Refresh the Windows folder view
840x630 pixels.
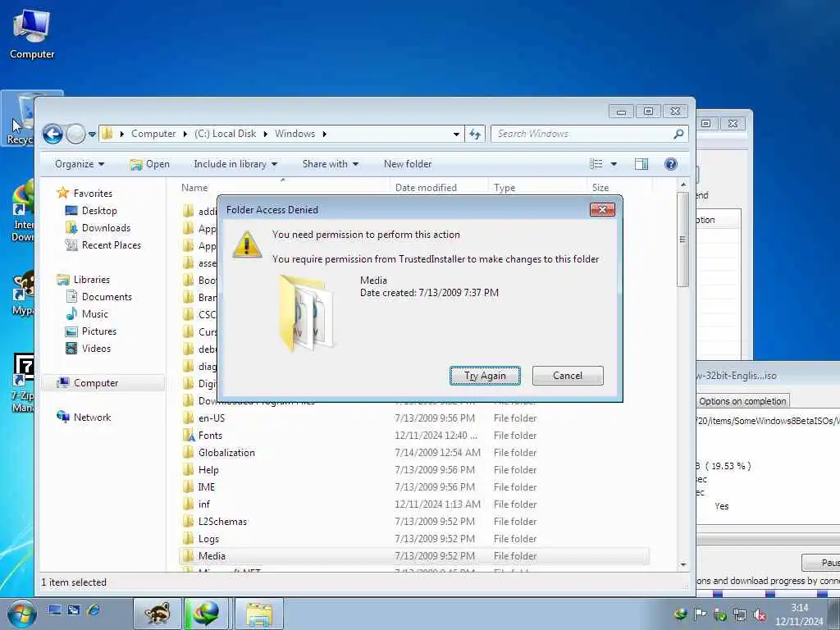click(x=475, y=134)
